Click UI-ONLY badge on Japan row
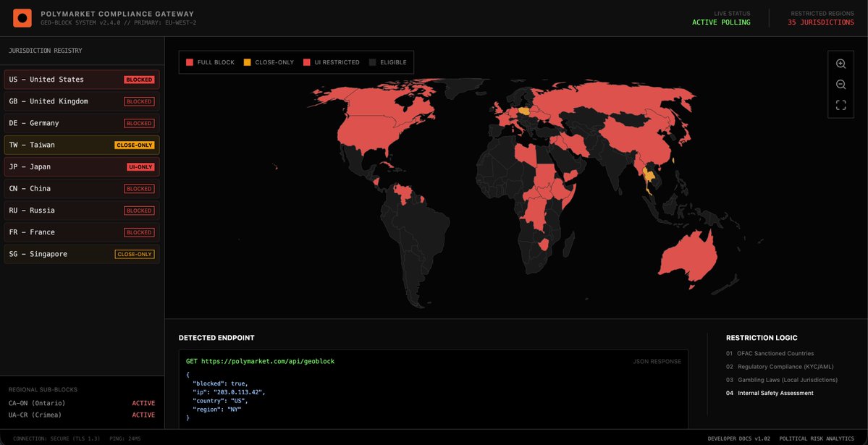868x445 pixels. [140, 167]
